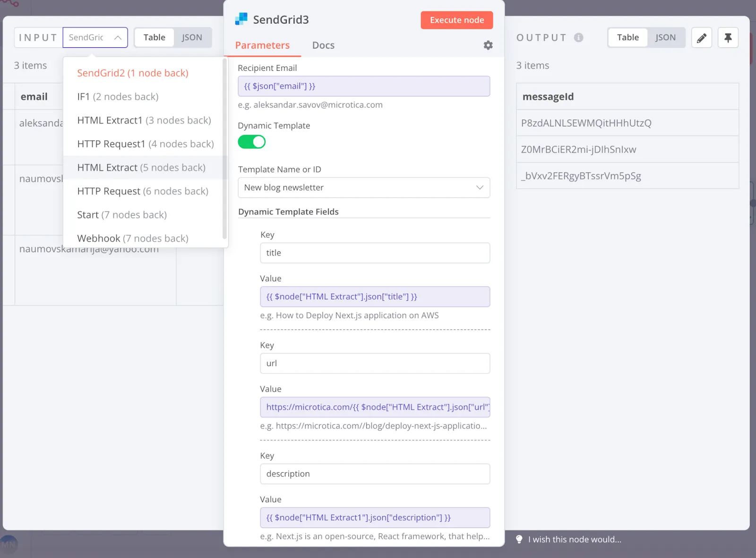Click the SendGrid3 node title
Image resolution: width=756 pixels, height=558 pixels.
(281, 20)
